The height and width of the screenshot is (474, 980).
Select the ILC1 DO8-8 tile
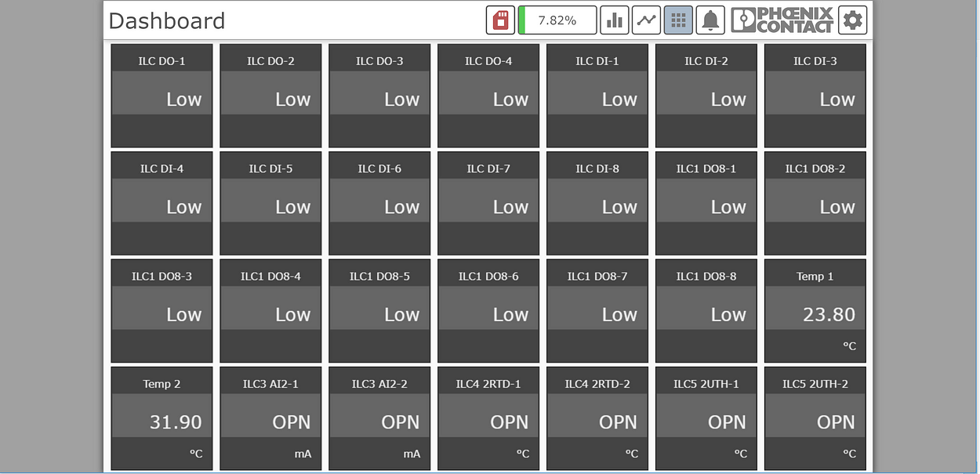[706, 310]
